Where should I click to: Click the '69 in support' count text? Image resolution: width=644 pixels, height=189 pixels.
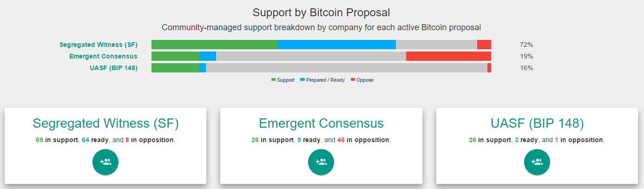click(x=57, y=140)
